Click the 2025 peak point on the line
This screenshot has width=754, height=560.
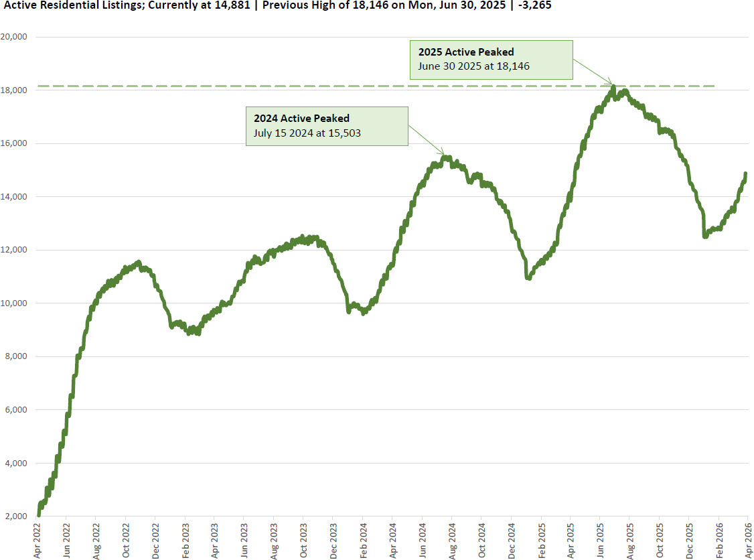click(613, 86)
